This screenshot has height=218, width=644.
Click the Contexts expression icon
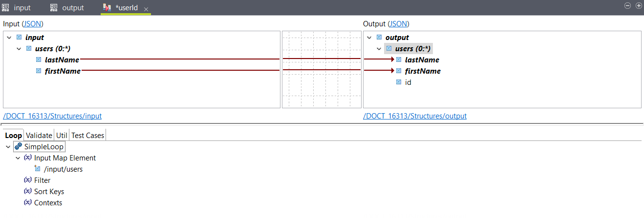pyautogui.click(x=28, y=203)
